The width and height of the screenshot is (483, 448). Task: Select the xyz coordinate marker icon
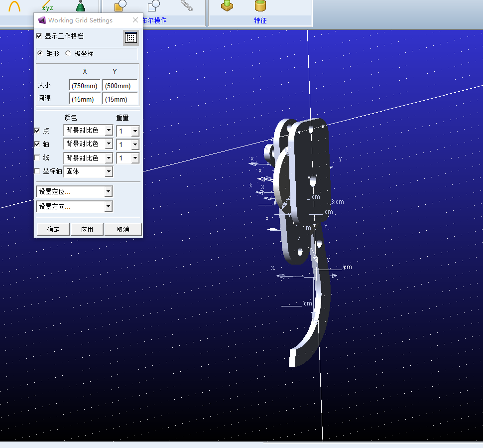click(47, 7)
